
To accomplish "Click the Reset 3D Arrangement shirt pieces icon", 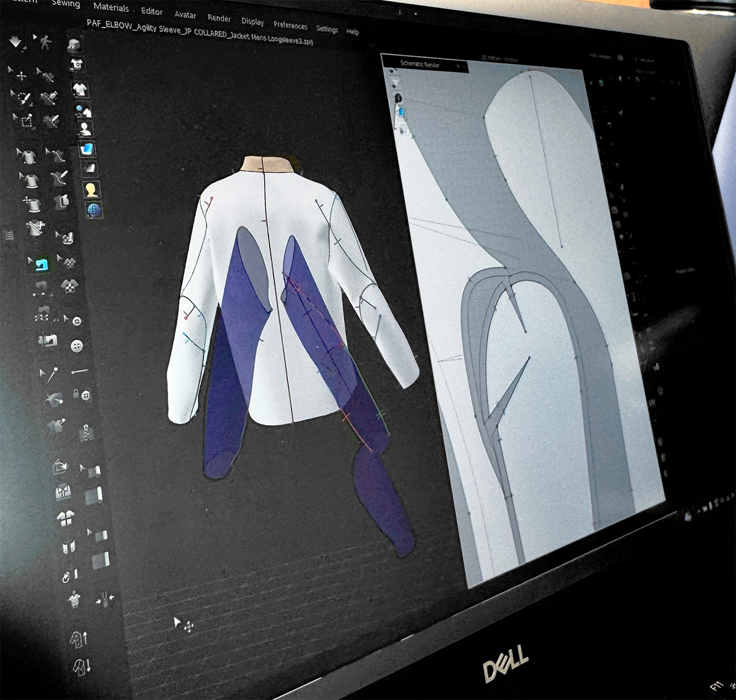I will [x=65, y=518].
